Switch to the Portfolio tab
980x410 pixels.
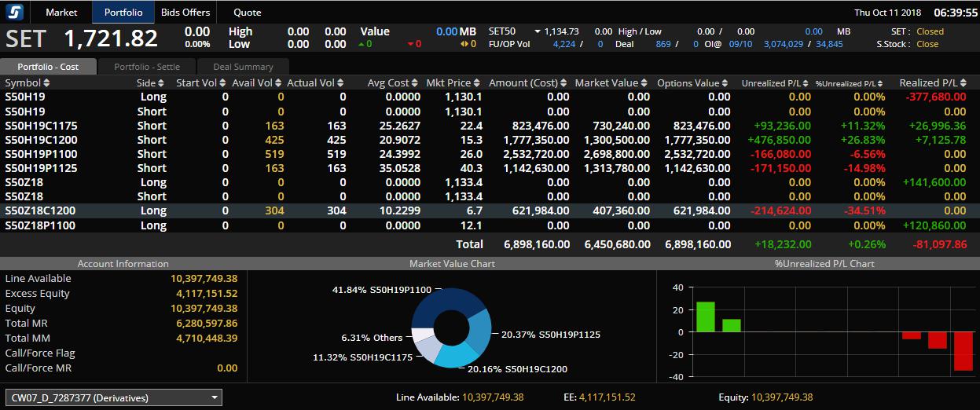(123, 12)
